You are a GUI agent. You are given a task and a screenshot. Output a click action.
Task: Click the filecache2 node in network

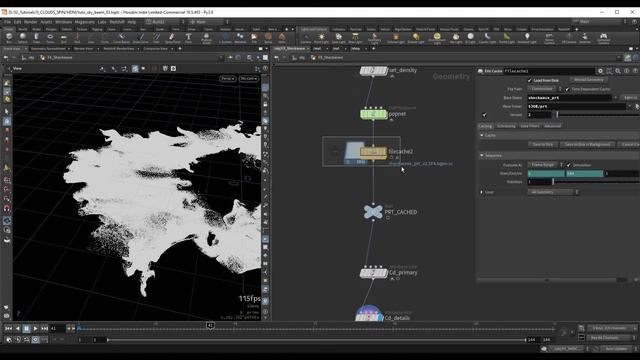point(373,152)
